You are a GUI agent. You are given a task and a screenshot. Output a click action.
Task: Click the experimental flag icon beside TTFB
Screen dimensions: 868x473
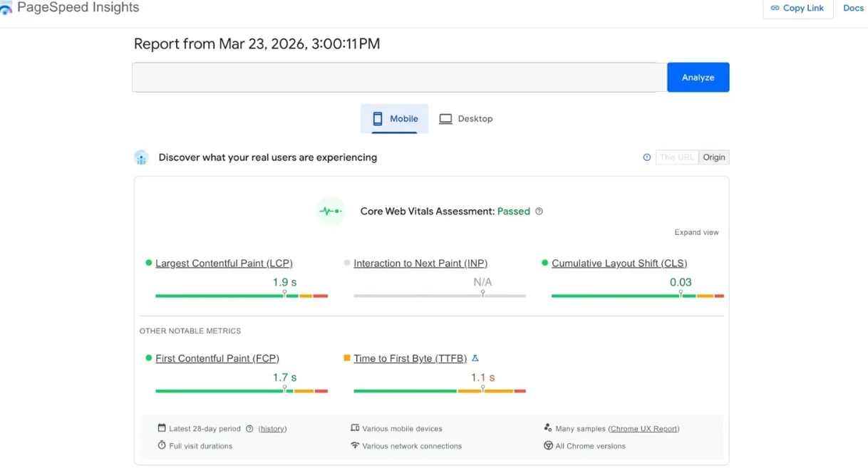coord(476,358)
